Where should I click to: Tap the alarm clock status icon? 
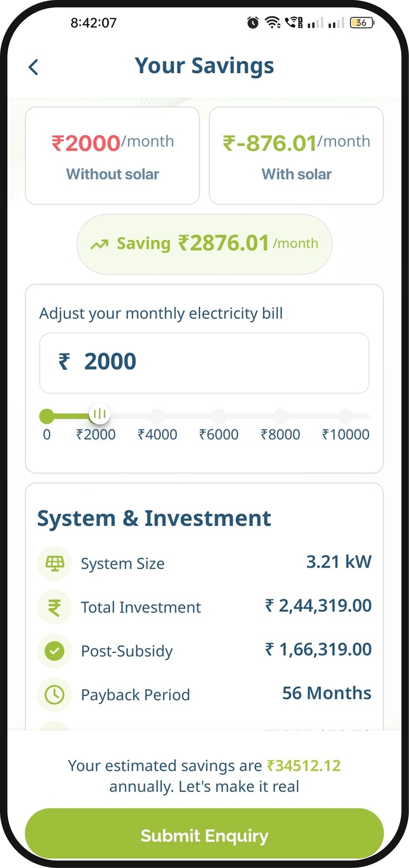tap(253, 23)
